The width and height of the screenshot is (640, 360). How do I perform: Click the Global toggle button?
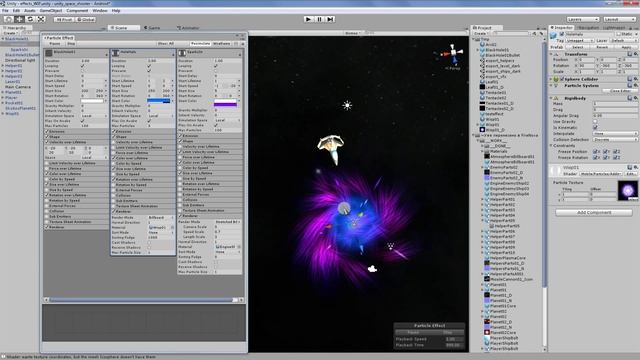coord(86,19)
